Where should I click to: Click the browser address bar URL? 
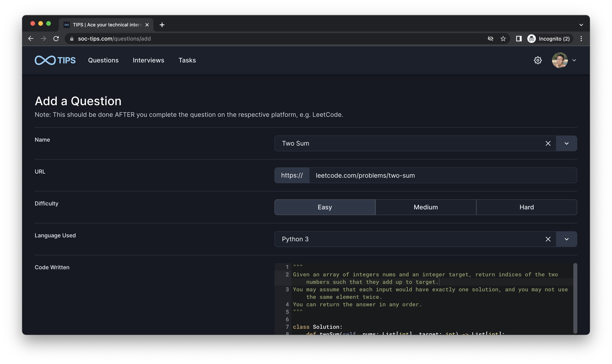point(114,39)
